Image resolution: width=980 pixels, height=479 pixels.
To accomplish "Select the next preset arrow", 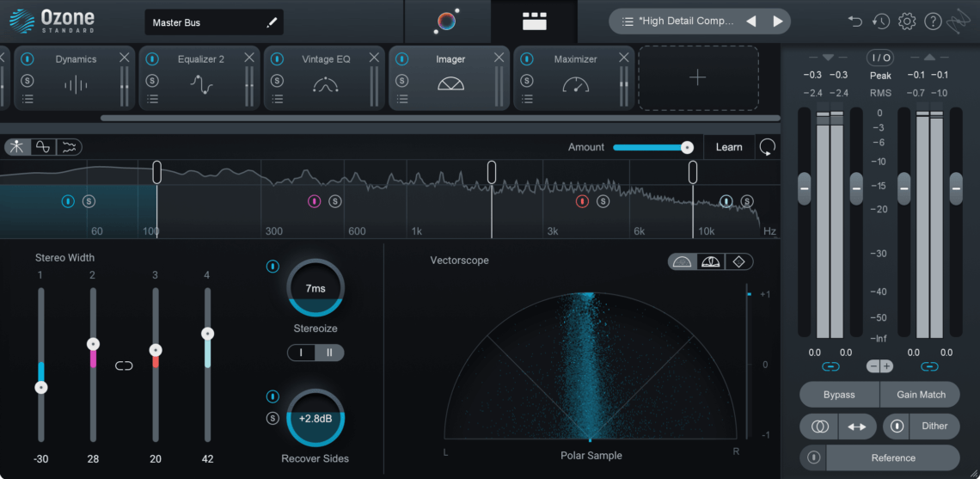I will point(778,21).
